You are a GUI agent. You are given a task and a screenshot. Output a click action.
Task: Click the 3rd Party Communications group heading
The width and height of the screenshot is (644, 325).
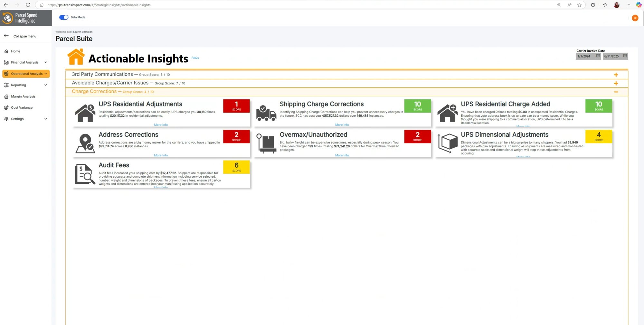102,74
